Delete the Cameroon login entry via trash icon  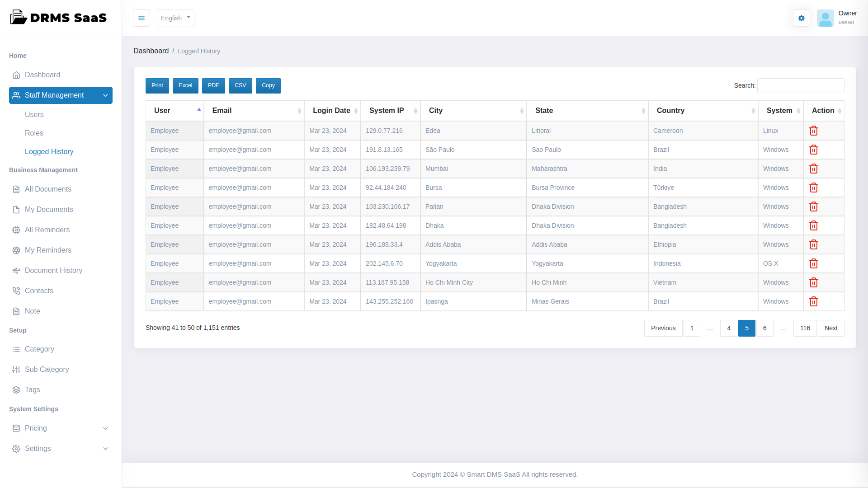tap(813, 131)
